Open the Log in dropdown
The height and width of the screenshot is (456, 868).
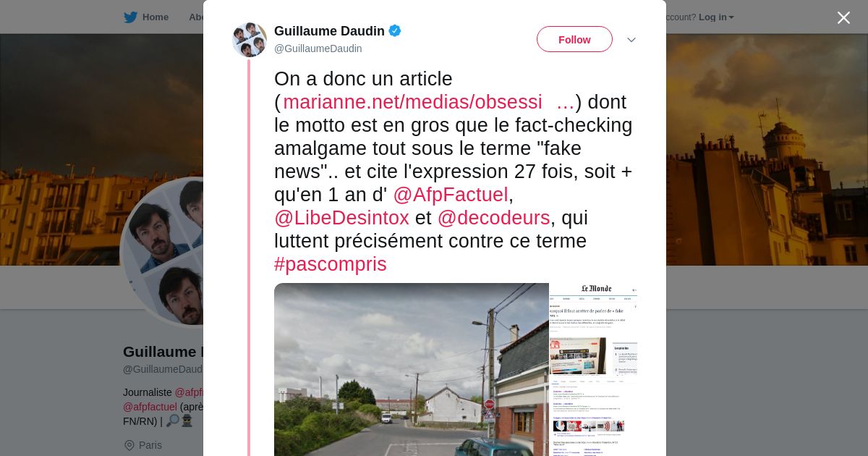tap(716, 17)
